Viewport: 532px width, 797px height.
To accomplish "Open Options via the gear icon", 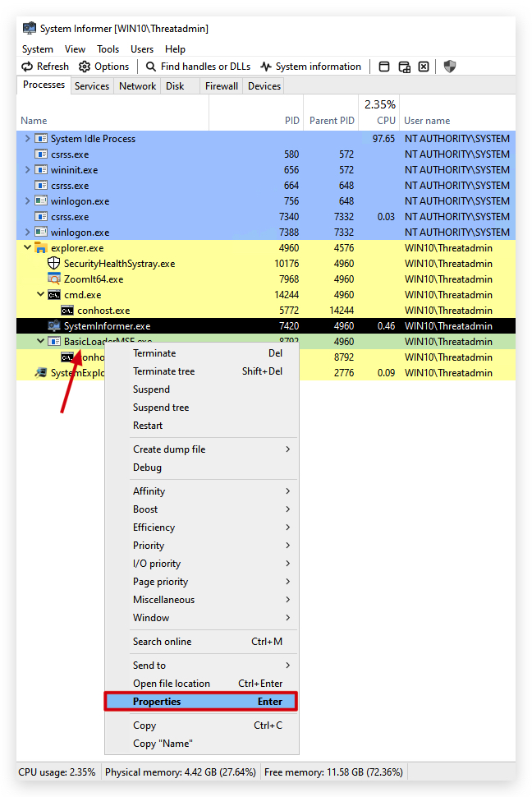I will click(x=85, y=67).
